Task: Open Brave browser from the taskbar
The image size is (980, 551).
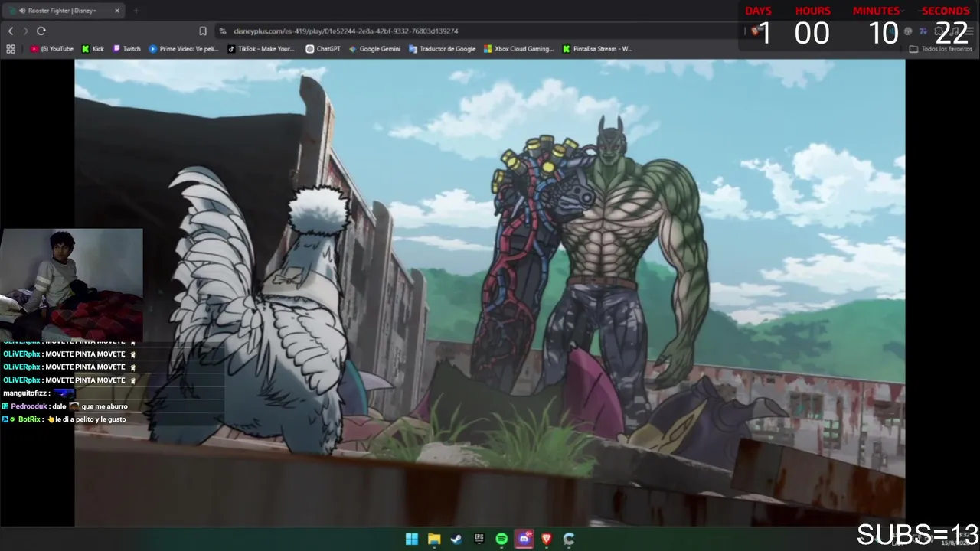Action: (x=547, y=539)
